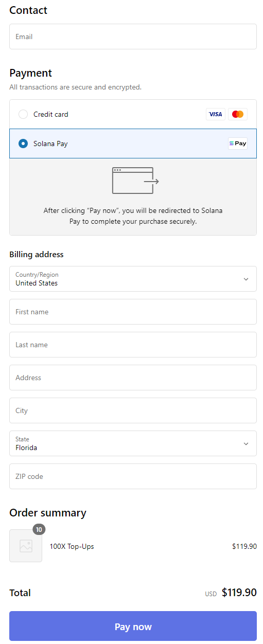Viewport: 263px width, 644px height.
Task: Click the Last name field
Action: [133, 345]
